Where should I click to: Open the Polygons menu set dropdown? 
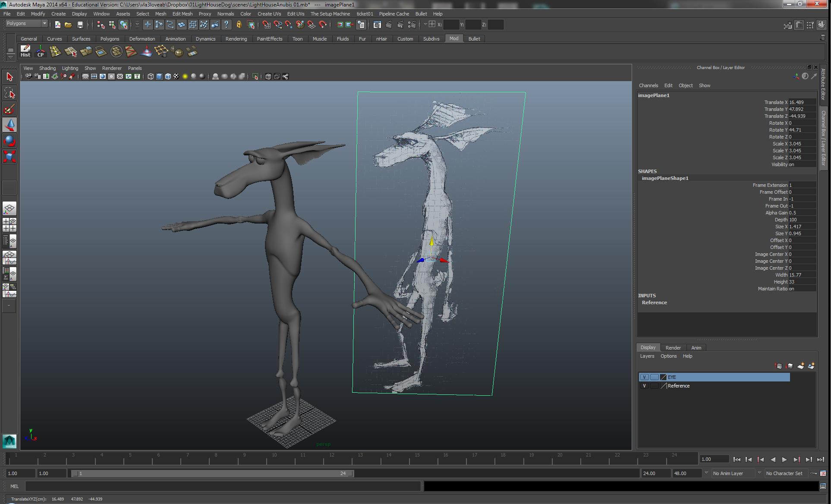(26, 24)
